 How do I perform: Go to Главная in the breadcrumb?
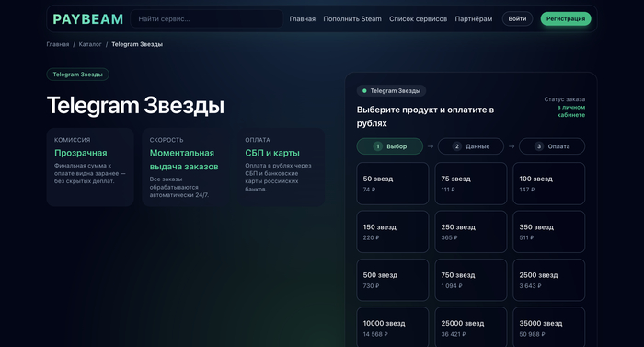[57, 44]
